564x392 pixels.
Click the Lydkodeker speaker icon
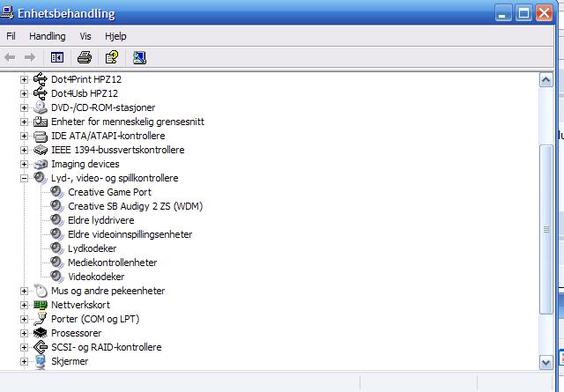[56, 248]
